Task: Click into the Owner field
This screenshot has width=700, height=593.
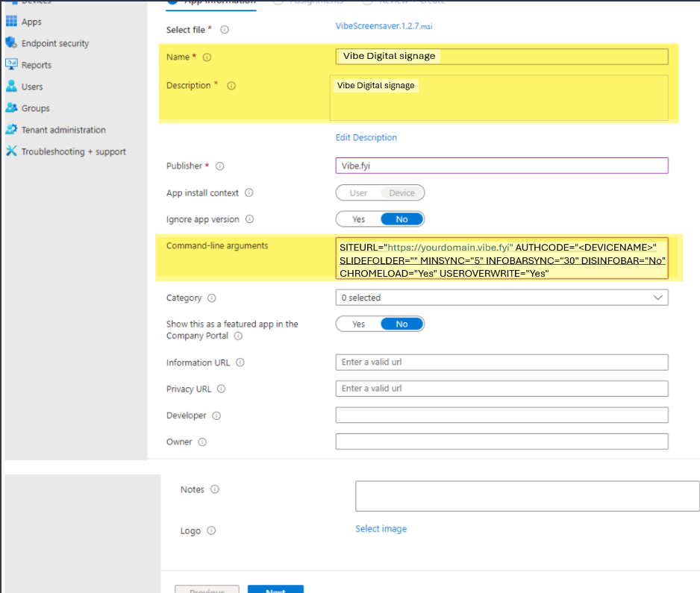Action: coord(501,442)
